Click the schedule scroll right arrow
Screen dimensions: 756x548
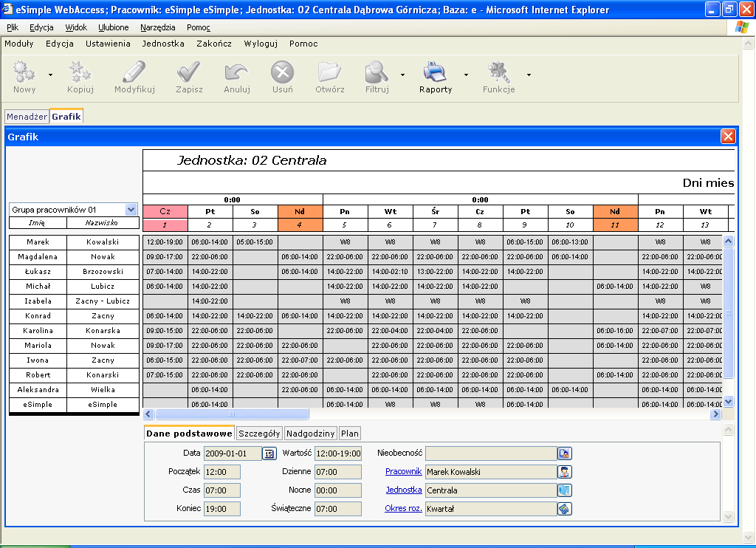pyautogui.click(x=716, y=414)
